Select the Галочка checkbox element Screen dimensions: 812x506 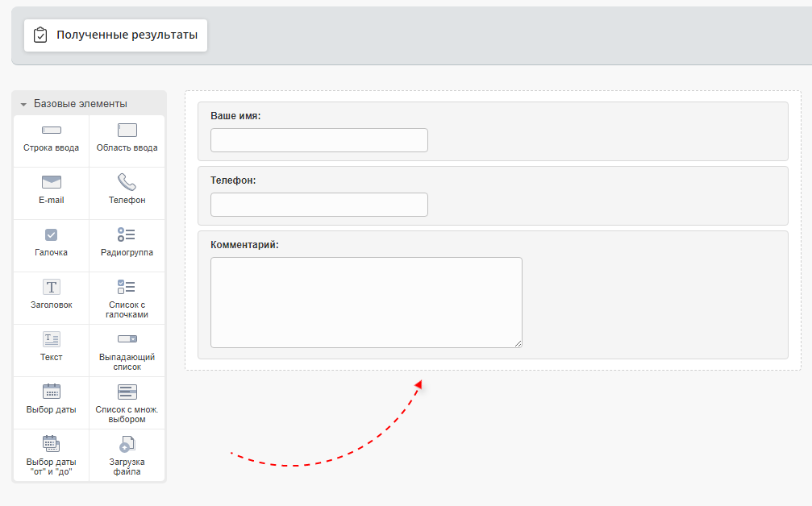(x=52, y=234)
